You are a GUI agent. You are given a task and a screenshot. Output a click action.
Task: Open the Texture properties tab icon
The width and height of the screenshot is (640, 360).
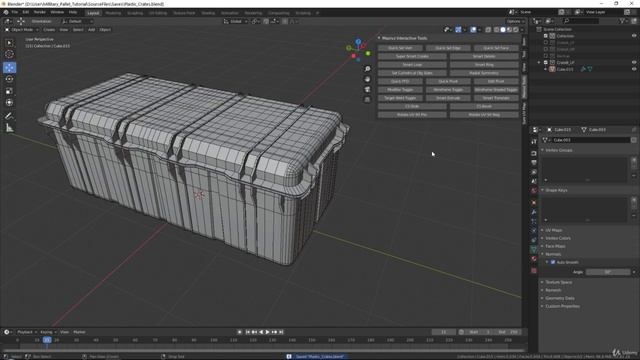tap(534, 270)
